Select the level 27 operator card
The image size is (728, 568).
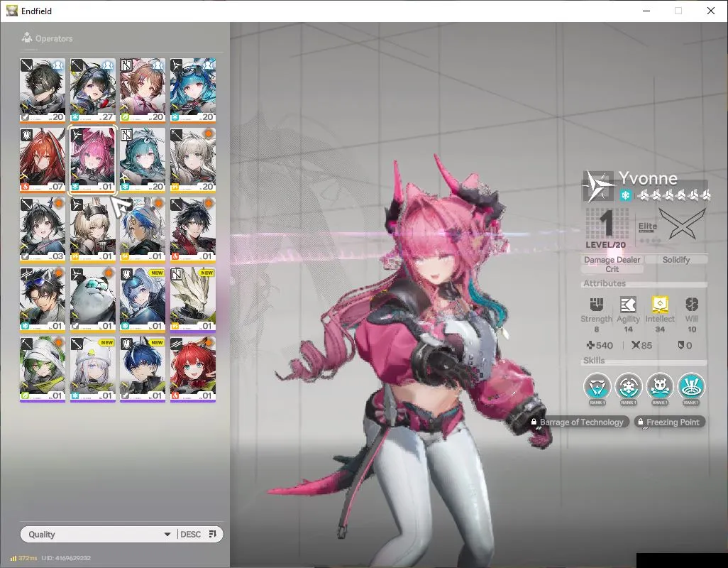click(x=92, y=90)
